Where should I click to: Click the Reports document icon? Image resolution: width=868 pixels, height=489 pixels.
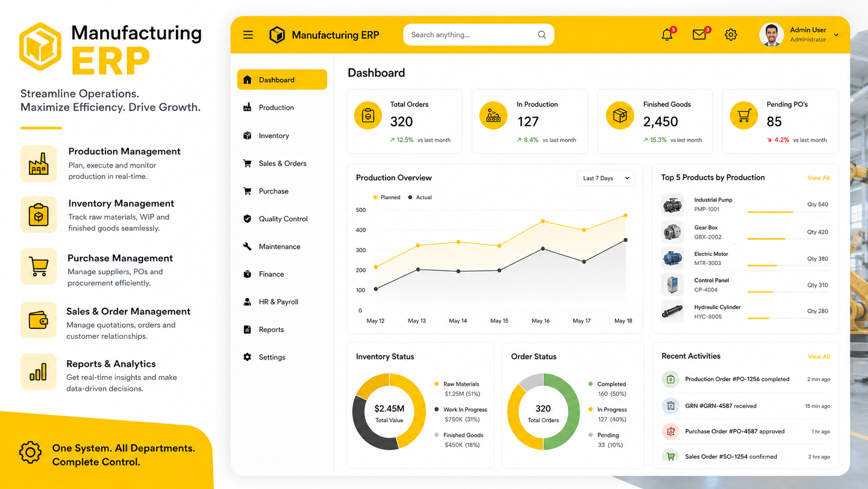pyautogui.click(x=247, y=329)
